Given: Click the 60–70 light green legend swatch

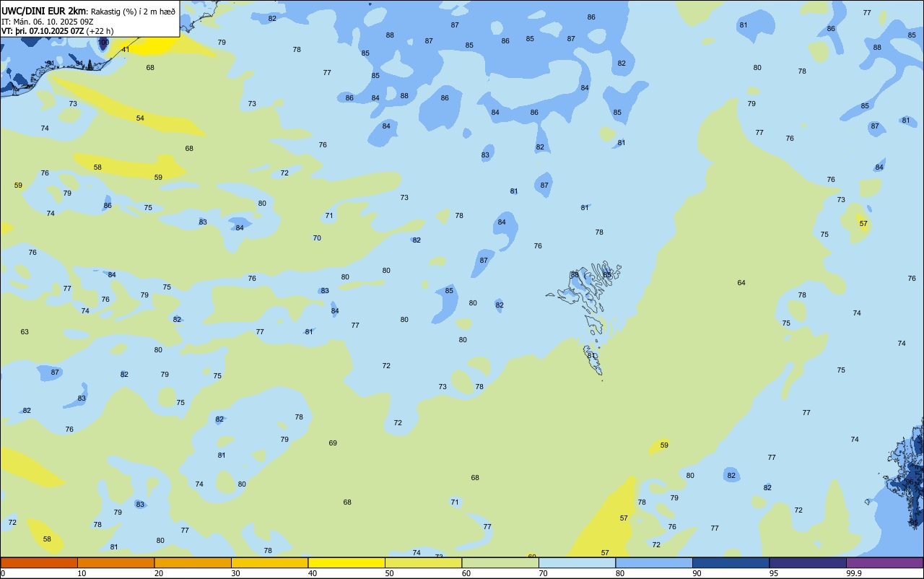Looking at the screenshot, I should click(500, 562).
